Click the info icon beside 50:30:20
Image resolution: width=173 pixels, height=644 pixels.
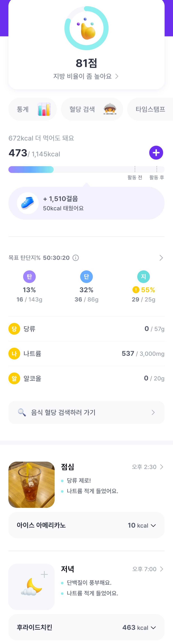pos(76,258)
